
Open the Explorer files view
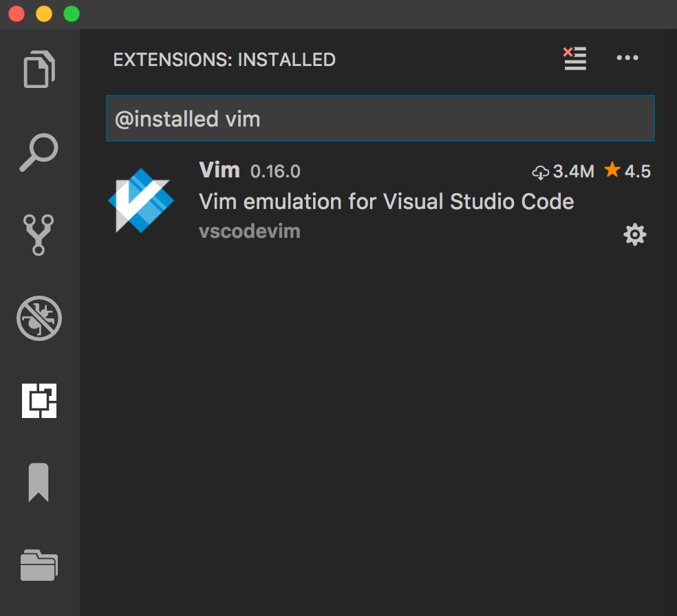[x=39, y=69]
